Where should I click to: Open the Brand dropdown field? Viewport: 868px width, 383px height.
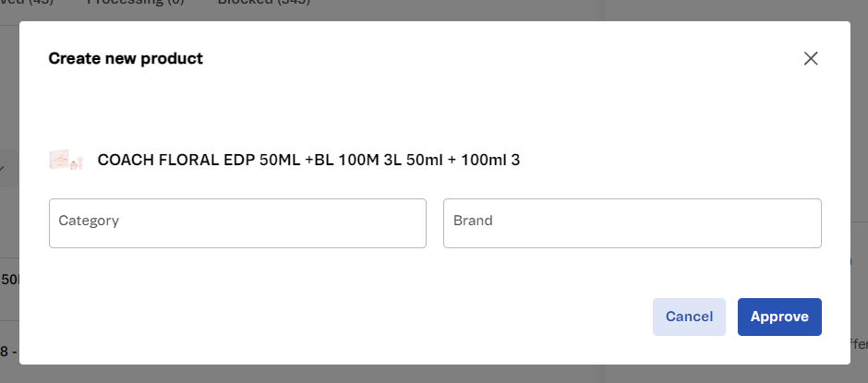pyautogui.click(x=632, y=222)
